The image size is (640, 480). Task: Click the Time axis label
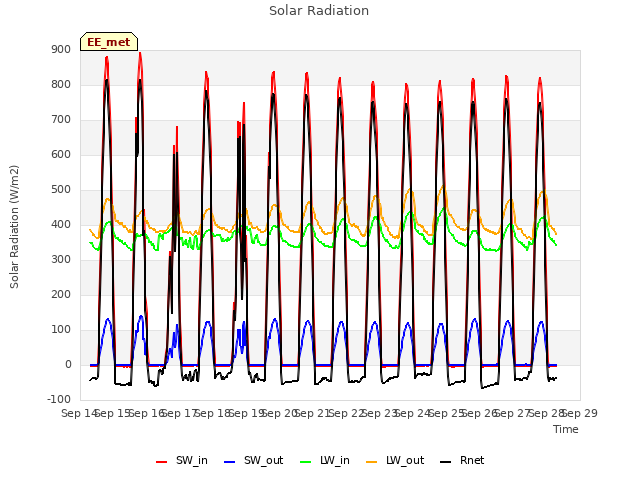click(x=566, y=429)
